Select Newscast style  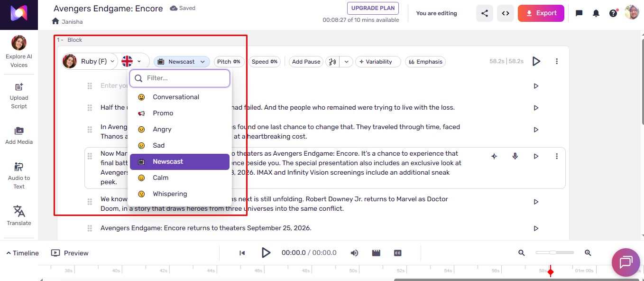[x=180, y=161]
